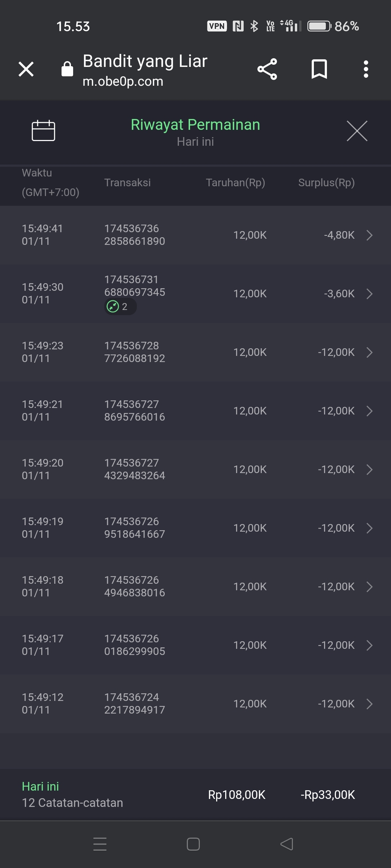This screenshot has height=868, width=391.
Task: Open chevron of the 15:49:12 transaction row
Action: tap(369, 704)
